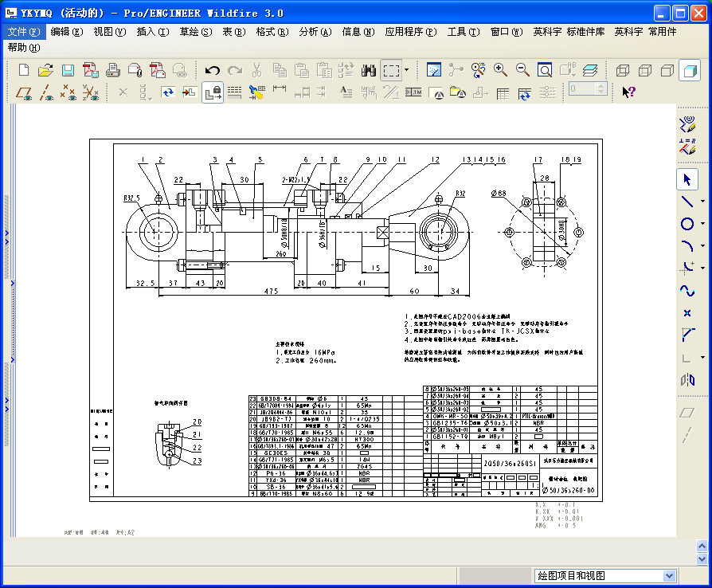Click the Print icon

point(113,70)
